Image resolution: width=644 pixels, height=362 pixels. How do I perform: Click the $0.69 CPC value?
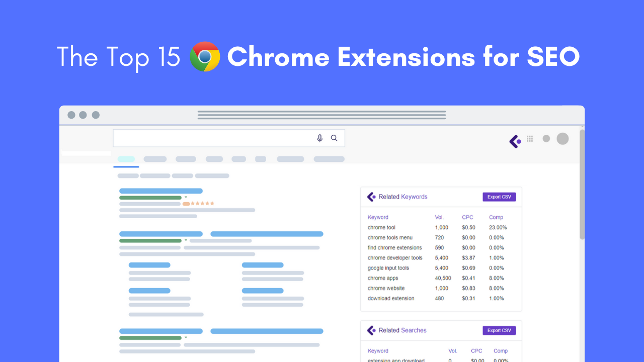point(468,268)
